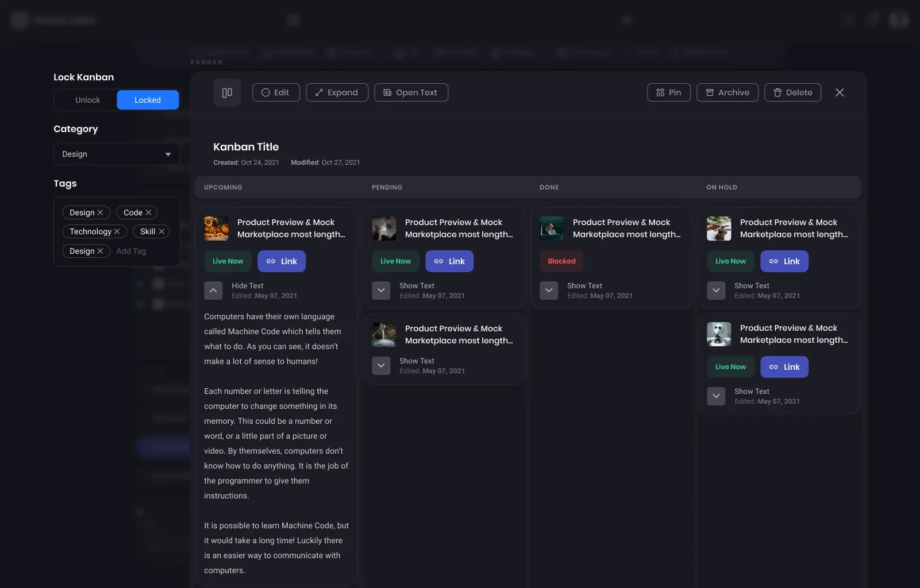920x588 pixels.
Task: Click the Blocked status badge
Action: click(x=561, y=261)
